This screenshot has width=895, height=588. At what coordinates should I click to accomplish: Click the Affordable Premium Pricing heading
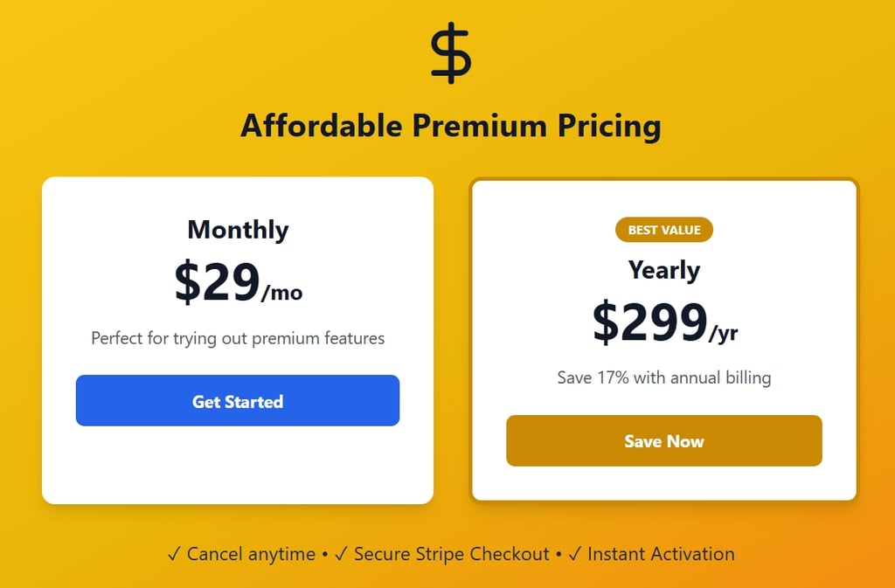coord(451,125)
